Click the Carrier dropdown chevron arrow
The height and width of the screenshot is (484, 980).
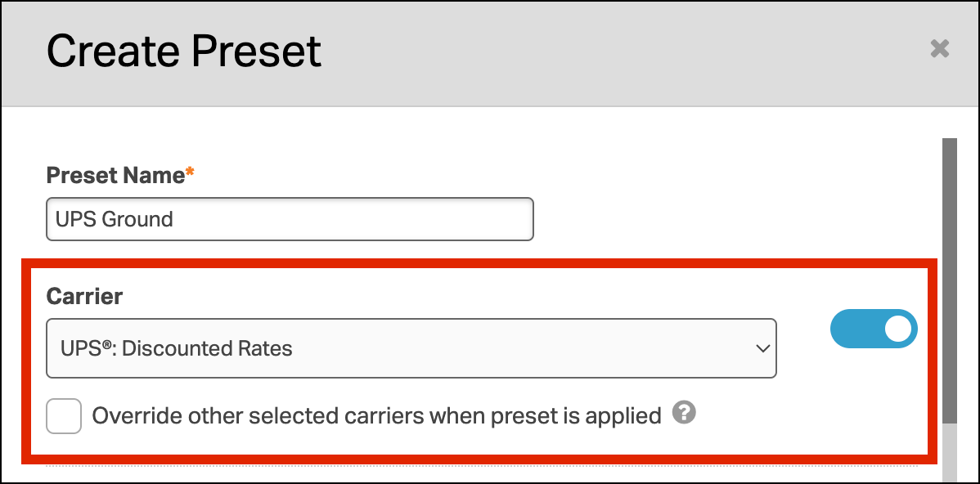point(762,348)
